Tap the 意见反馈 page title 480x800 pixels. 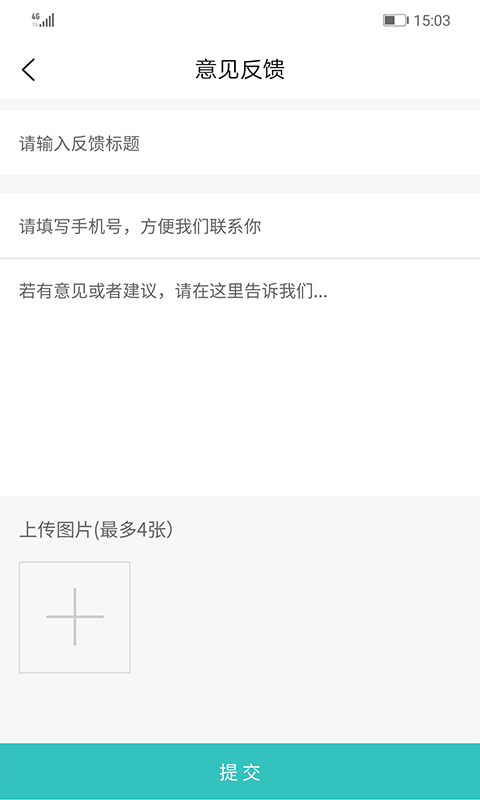tap(240, 69)
